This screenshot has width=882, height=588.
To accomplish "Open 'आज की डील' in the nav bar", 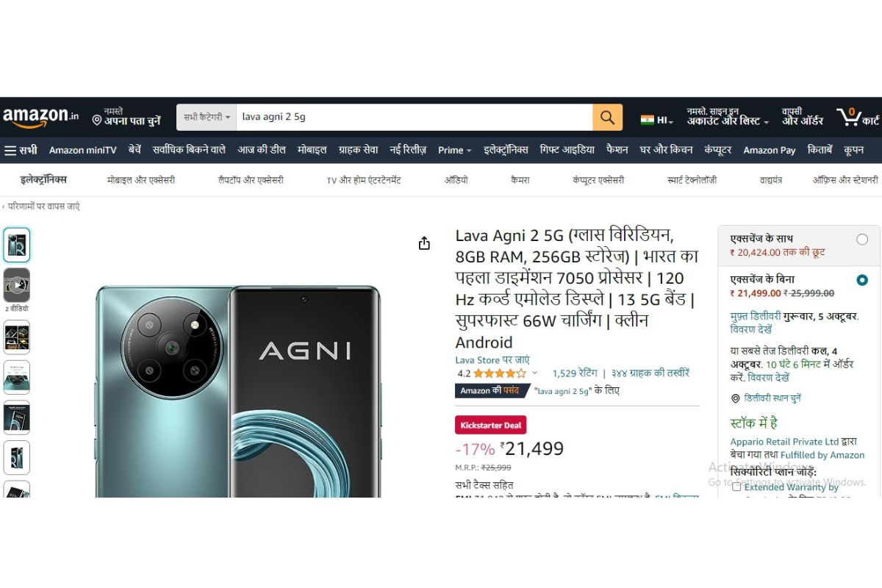I will (262, 150).
